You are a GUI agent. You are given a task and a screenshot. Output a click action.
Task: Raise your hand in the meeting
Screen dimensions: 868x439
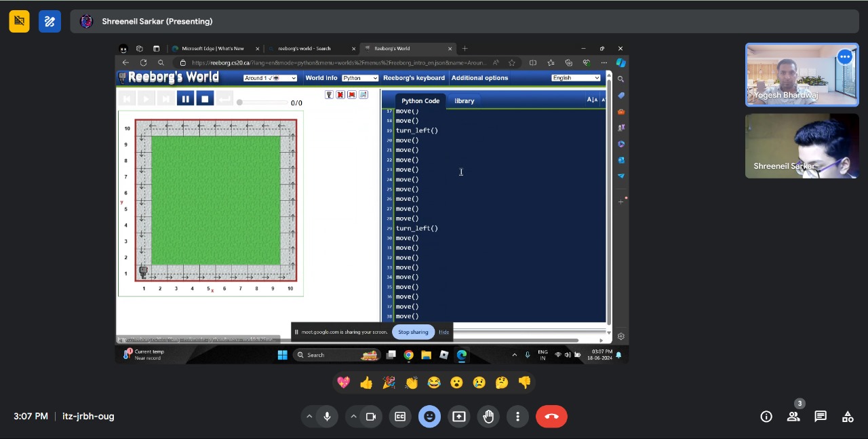488,417
